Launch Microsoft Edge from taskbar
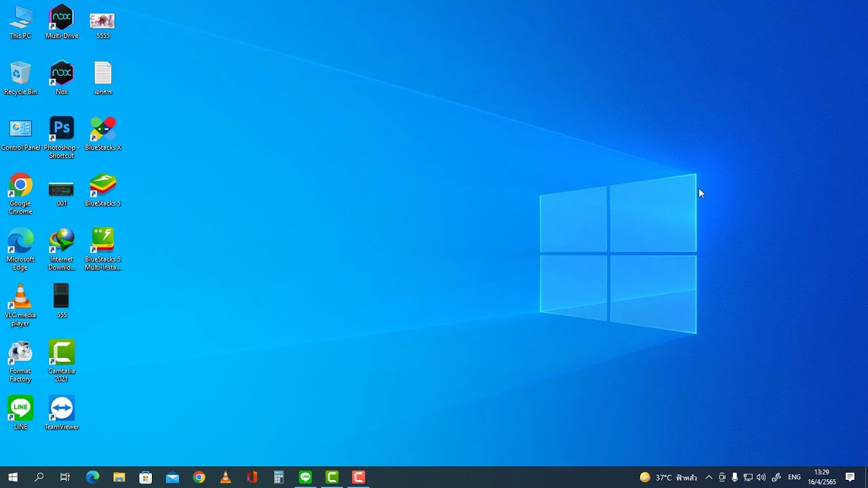Image resolution: width=868 pixels, height=488 pixels. [x=92, y=477]
